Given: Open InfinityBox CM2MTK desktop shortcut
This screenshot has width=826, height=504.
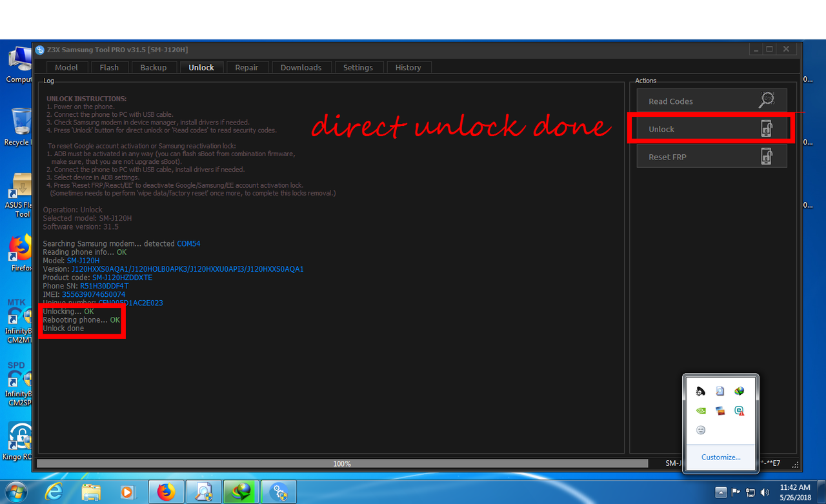Looking at the screenshot, I should (18, 321).
